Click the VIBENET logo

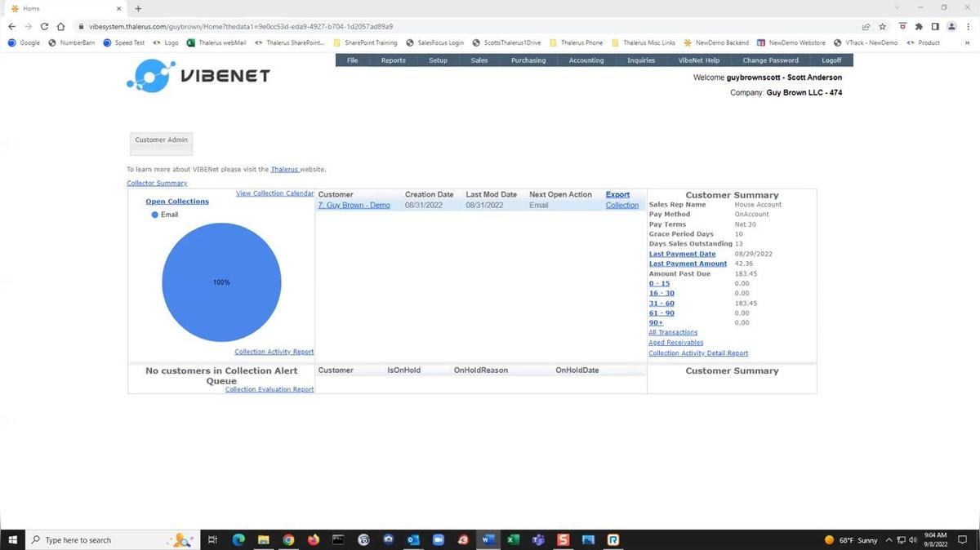coord(198,77)
